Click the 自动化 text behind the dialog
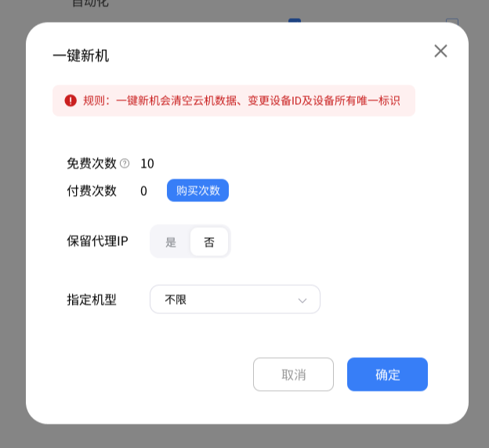This screenshot has height=448, width=489. pos(90,3)
